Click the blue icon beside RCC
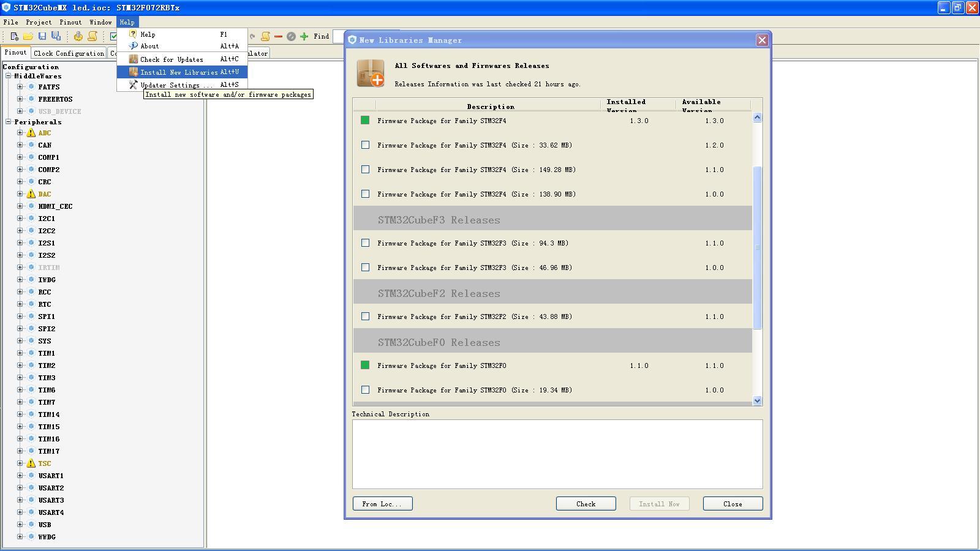980x551 pixels. 31,292
